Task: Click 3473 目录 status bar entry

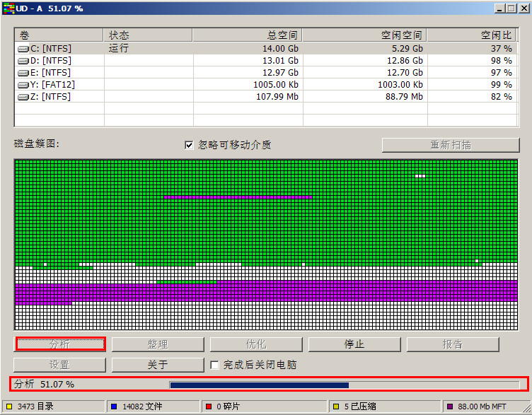Action: coord(54,407)
